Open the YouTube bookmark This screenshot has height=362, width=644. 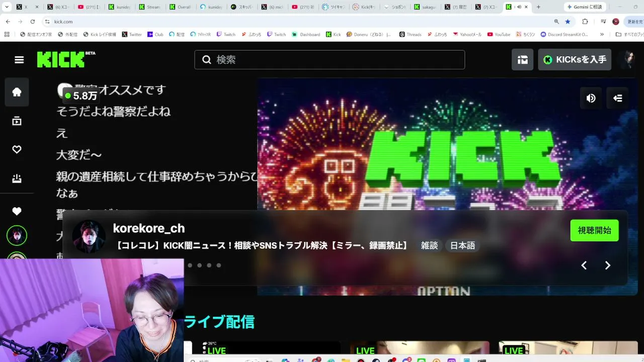pyautogui.click(x=499, y=35)
